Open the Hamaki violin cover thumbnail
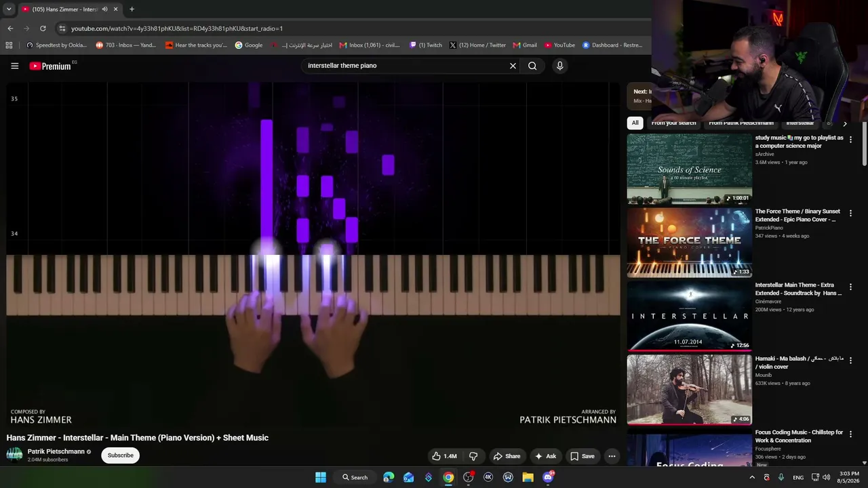Screen dimensions: 868x488 [x=689, y=390]
